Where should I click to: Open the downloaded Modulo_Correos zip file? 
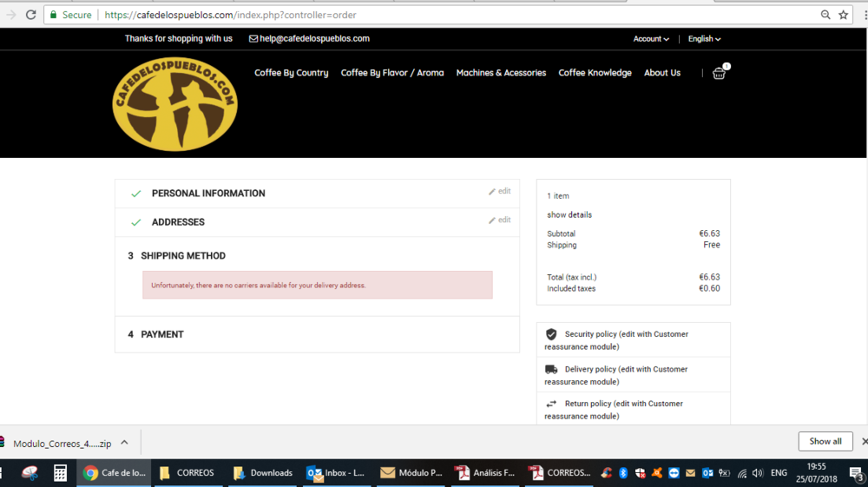point(62,444)
